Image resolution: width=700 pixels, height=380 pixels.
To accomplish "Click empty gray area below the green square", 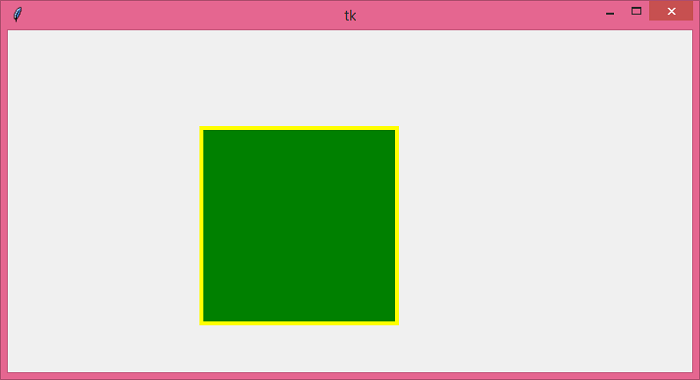I will [x=299, y=348].
